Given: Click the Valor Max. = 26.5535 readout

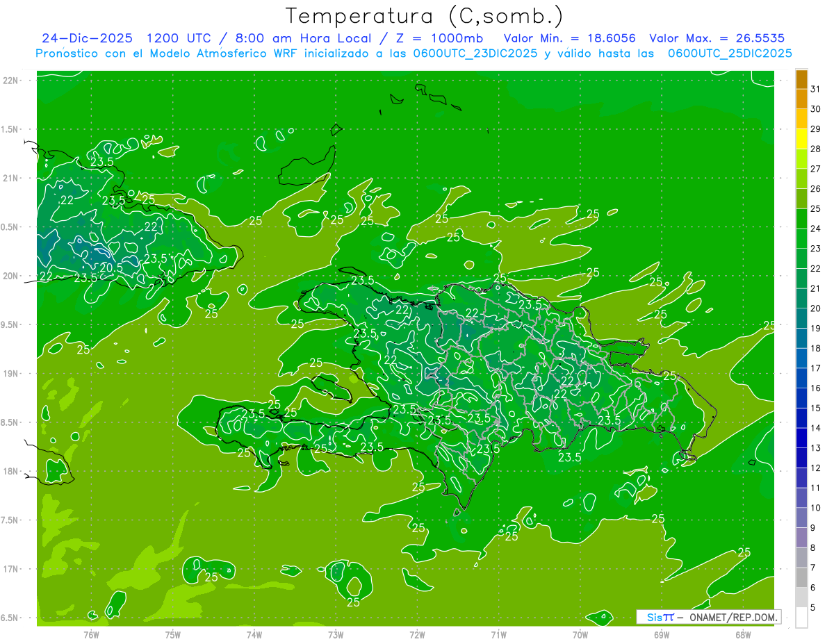Looking at the screenshot, I should (x=717, y=38).
